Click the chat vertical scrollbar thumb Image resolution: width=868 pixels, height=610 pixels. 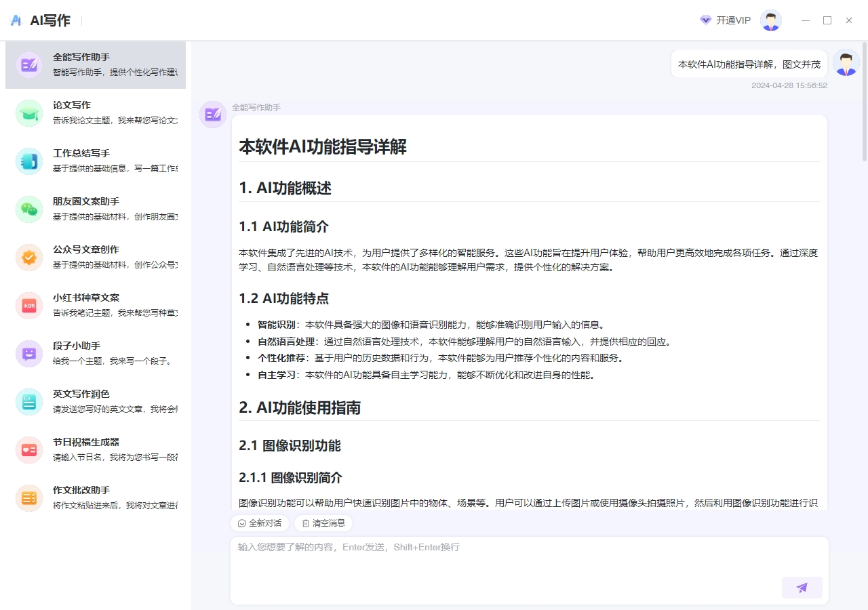[864, 102]
